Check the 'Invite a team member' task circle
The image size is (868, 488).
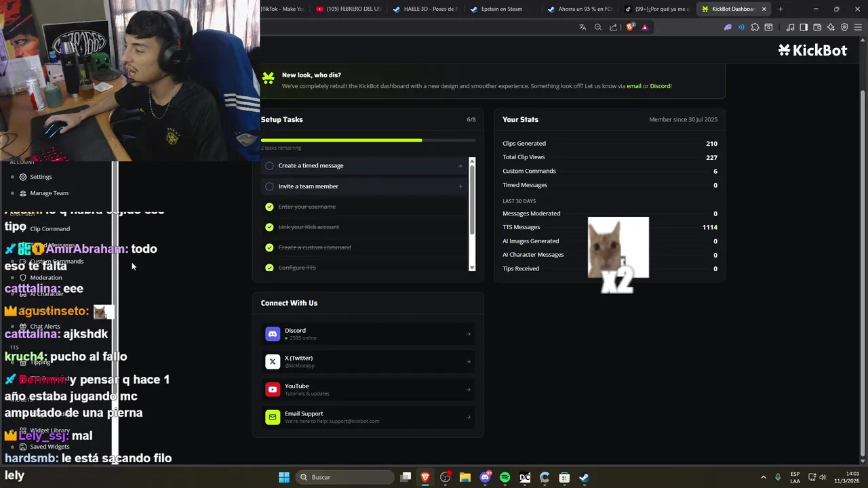(x=269, y=186)
